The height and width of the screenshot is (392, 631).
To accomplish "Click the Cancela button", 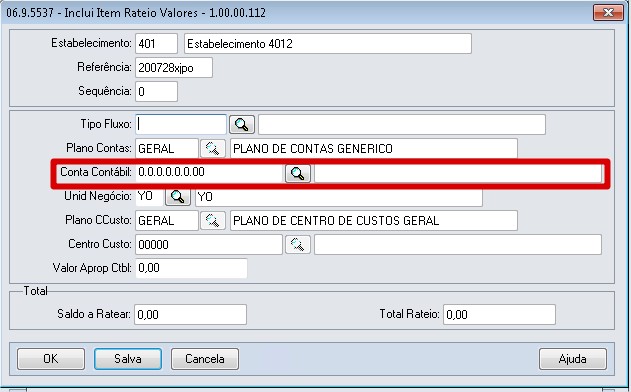I will (205, 359).
